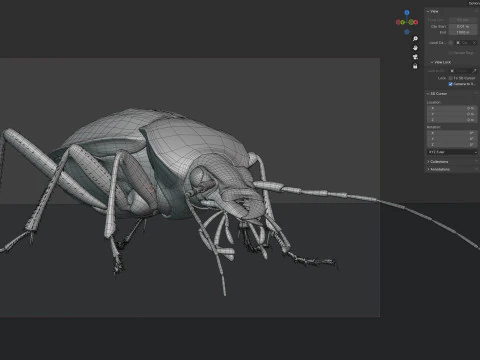This screenshot has width=480, height=360.
Task: Click the 3D Cursor Location Z field
Action: [452, 120]
